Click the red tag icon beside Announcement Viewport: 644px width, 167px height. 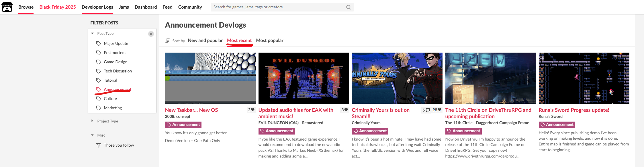coord(99,89)
